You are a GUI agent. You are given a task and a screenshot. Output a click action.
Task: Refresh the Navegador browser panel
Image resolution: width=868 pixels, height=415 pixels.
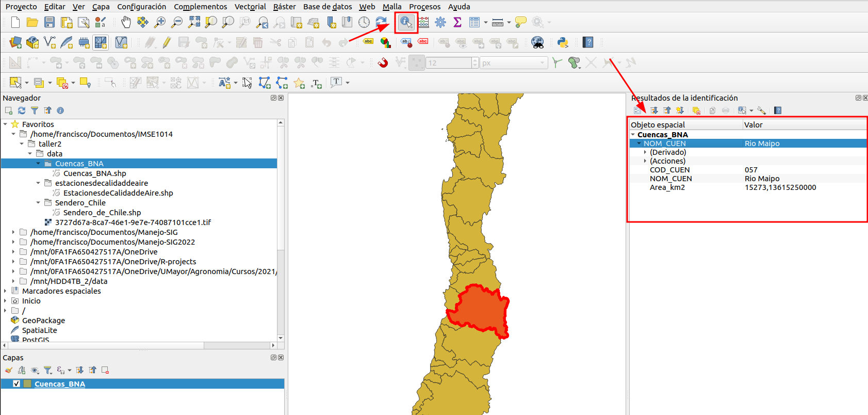click(x=22, y=110)
